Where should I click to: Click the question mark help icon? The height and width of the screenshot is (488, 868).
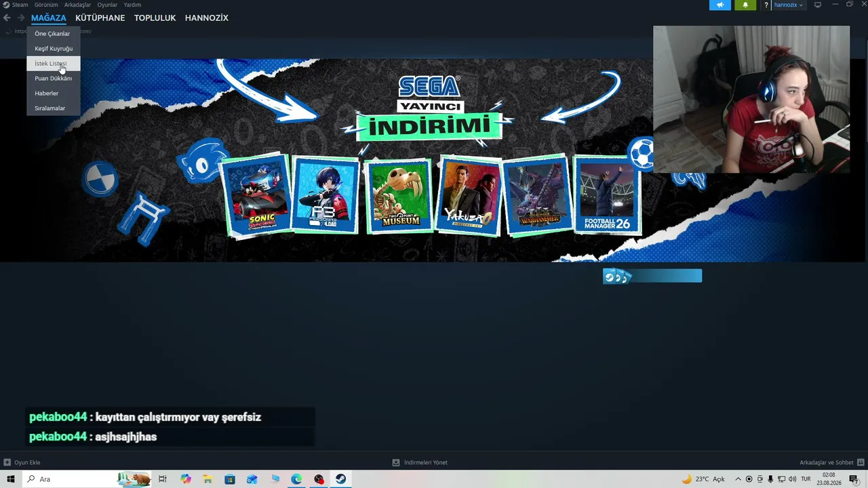tap(766, 5)
